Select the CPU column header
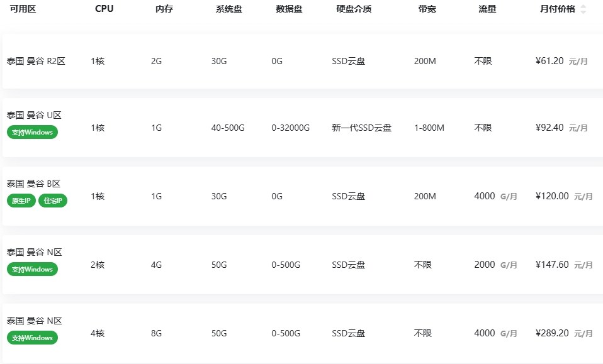This screenshot has height=364, width=603. point(104,9)
